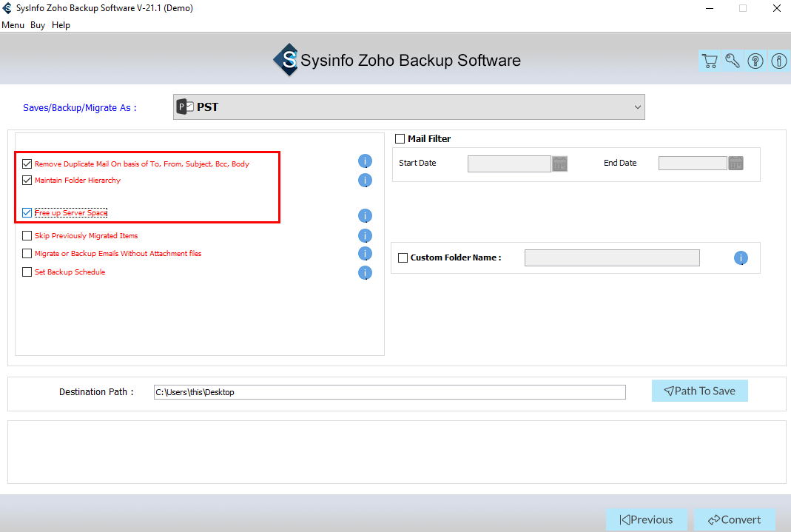The width and height of the screenshot is (791, 532).
Task: Open the shopping cart buy icon
Action: tap(710, 61)
